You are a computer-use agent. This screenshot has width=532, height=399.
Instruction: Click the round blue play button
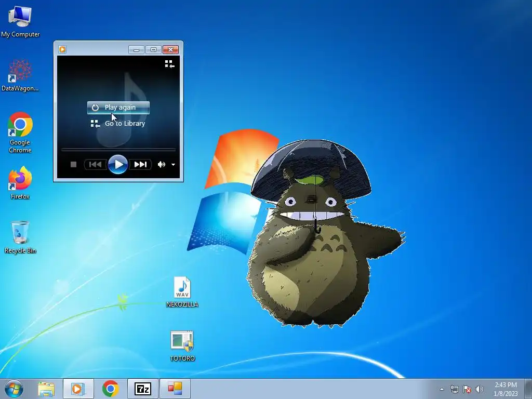[118, 165]
